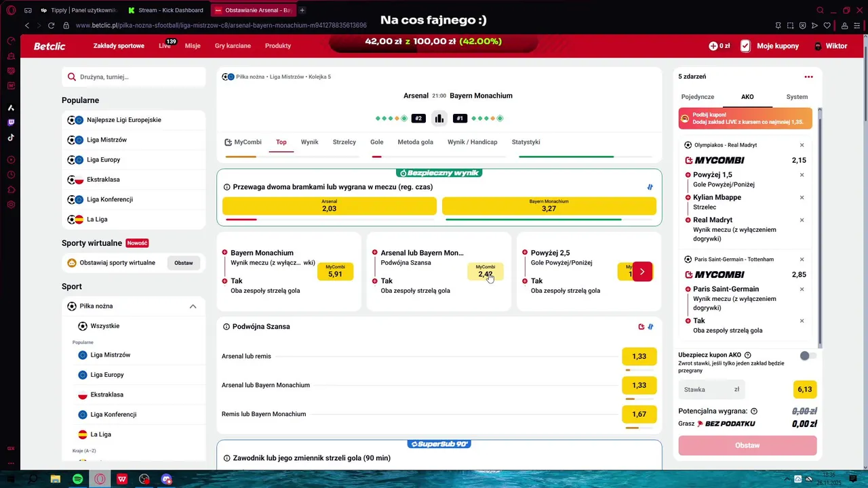This screenshot has height=488, width=868.
Task: Open coupon options three-dots menu
Action: [x=808, y=77]
